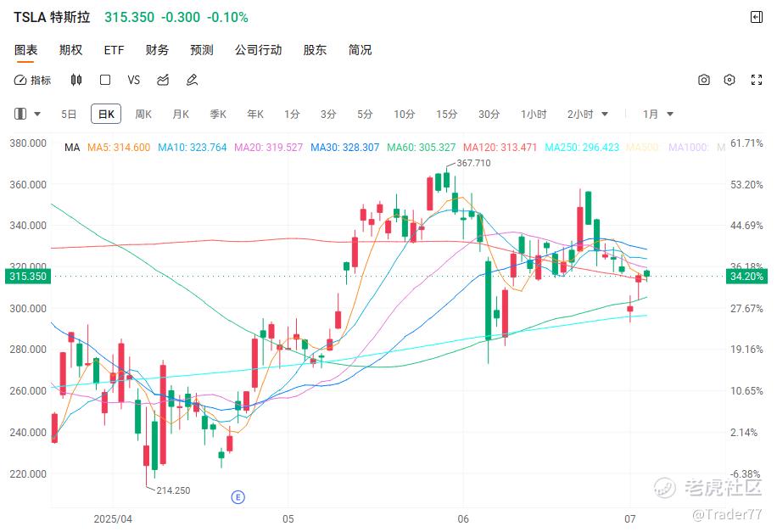Click the square frame tool icon
Image resolution: width=777 pixels, height=532 pixels.
coord(105,80)
